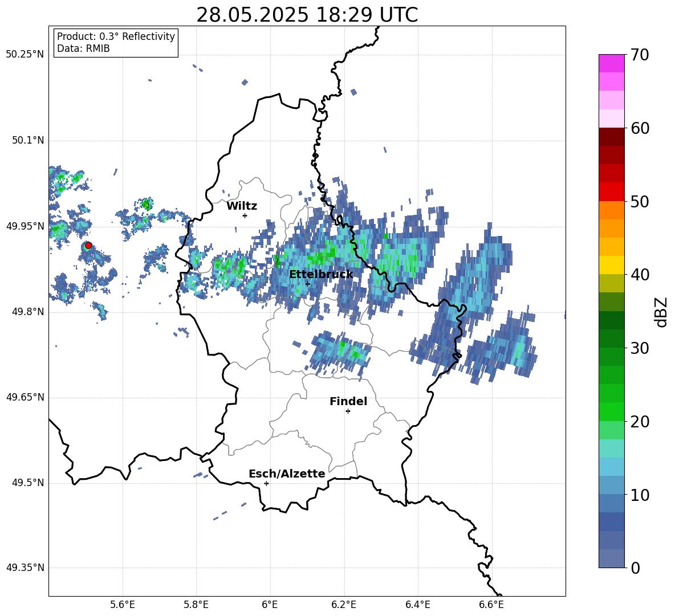
Task: Click the '49.65°N' latitude label
Action: pos(25,397)
